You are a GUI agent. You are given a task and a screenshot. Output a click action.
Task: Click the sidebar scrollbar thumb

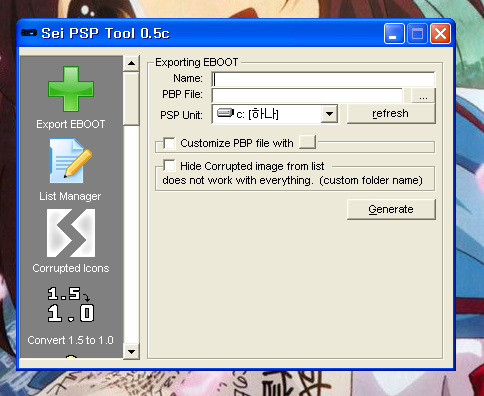131,99
